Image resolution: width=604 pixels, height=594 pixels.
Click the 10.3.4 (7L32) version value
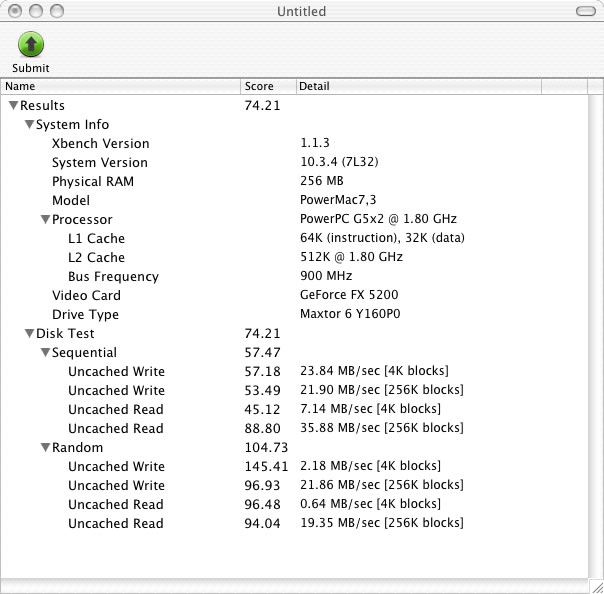pyautogui.click(x=339, y=162)
